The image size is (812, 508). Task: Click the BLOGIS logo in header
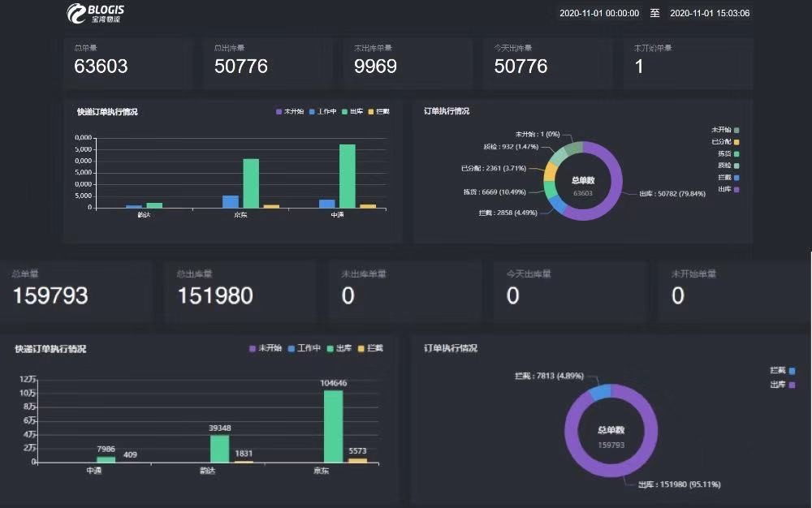[96, 12]
